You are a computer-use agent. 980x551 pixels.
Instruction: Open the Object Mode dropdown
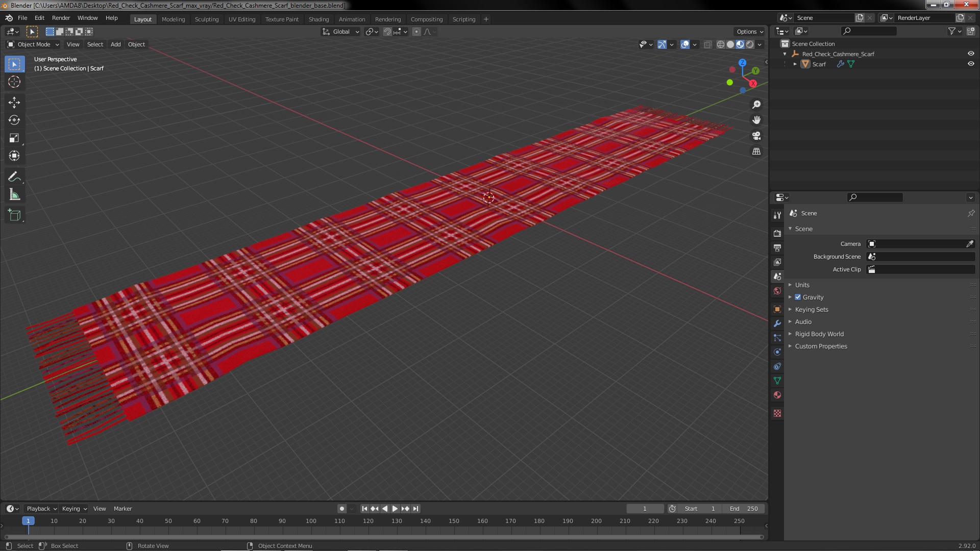tap(33, 44)
